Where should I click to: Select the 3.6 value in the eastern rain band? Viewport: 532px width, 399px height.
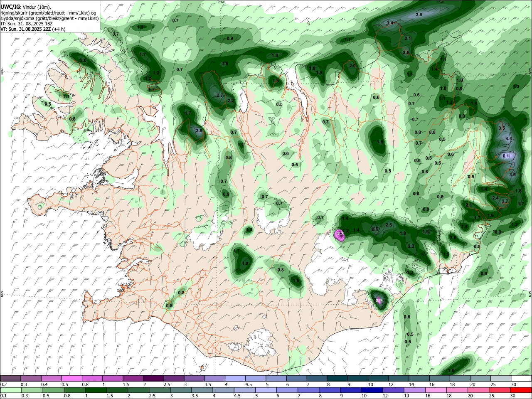(x=512, y=175)
